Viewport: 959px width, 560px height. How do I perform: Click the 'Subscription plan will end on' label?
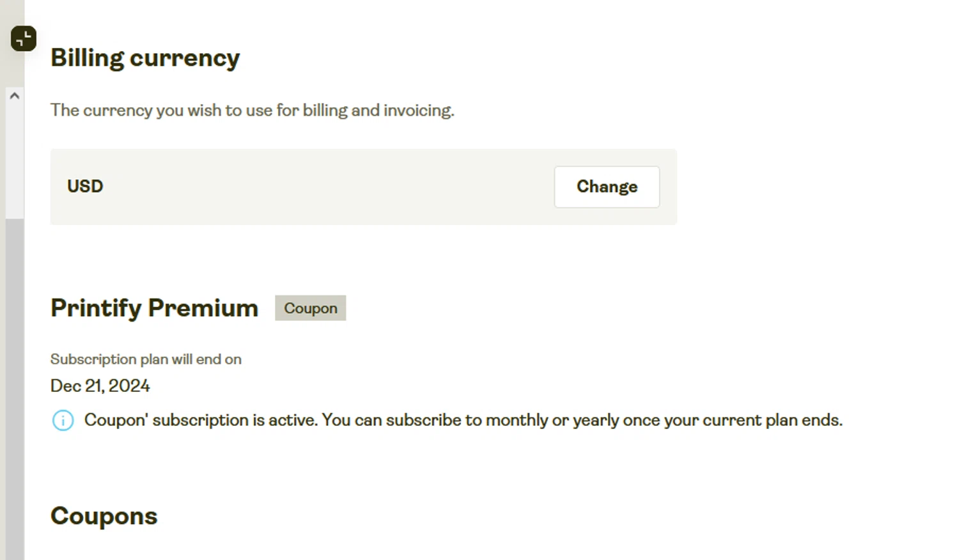(146, 359)
